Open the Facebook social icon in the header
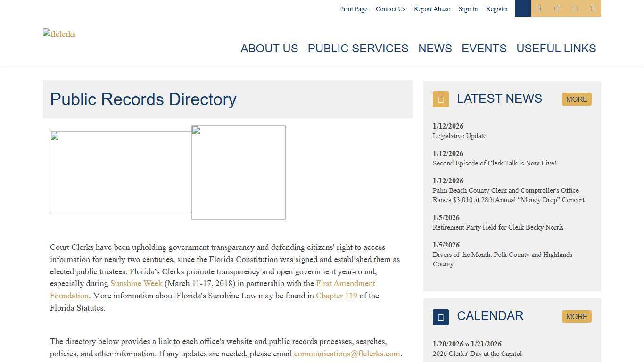Screen dimensions: 644x362 [539, 8]
